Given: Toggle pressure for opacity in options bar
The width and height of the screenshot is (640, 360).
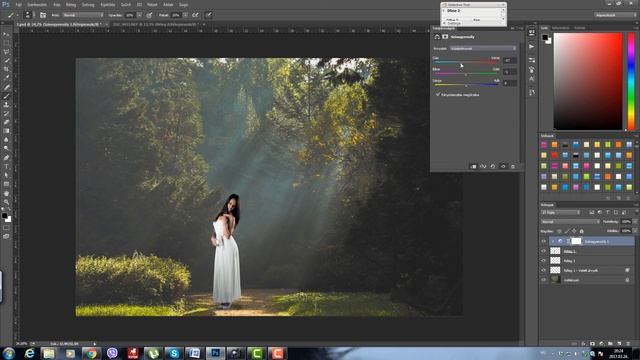Looking at the screenshot, I should pyautogui.click(x=149, y=15).
